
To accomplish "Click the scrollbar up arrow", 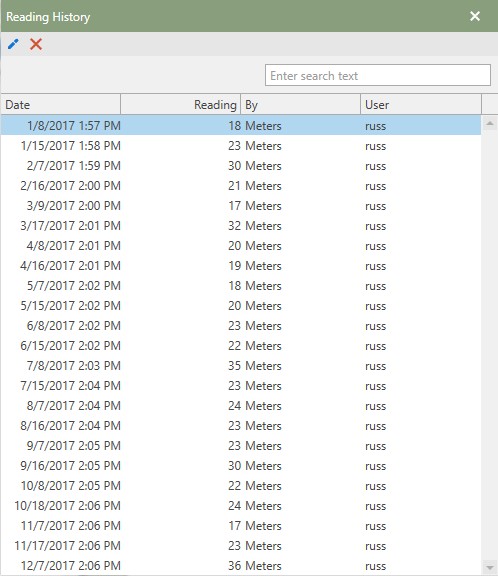I will click(x=490, y=123).
